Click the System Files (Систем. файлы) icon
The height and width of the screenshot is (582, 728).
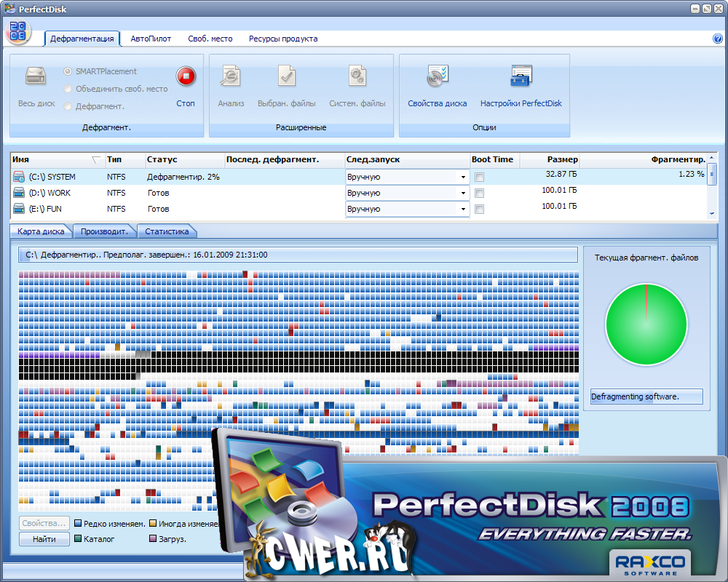click(x=357, y=76)
